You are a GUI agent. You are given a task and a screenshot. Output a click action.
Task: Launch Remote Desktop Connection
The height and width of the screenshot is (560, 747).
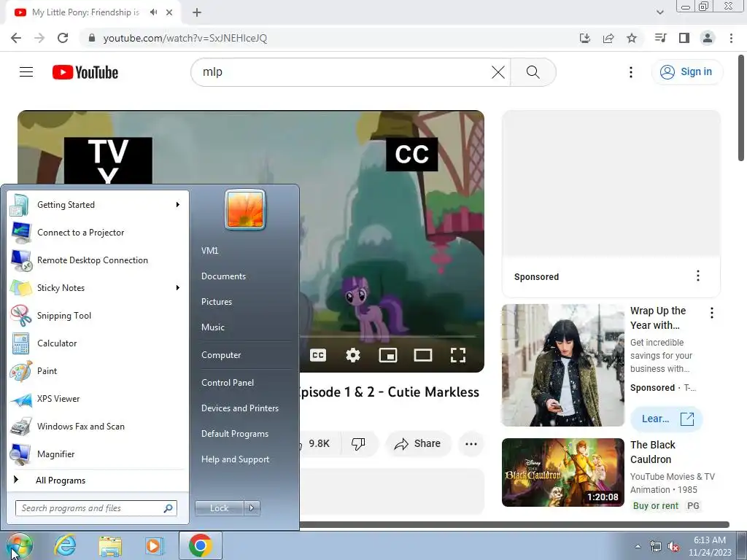(x=98, y=260)
